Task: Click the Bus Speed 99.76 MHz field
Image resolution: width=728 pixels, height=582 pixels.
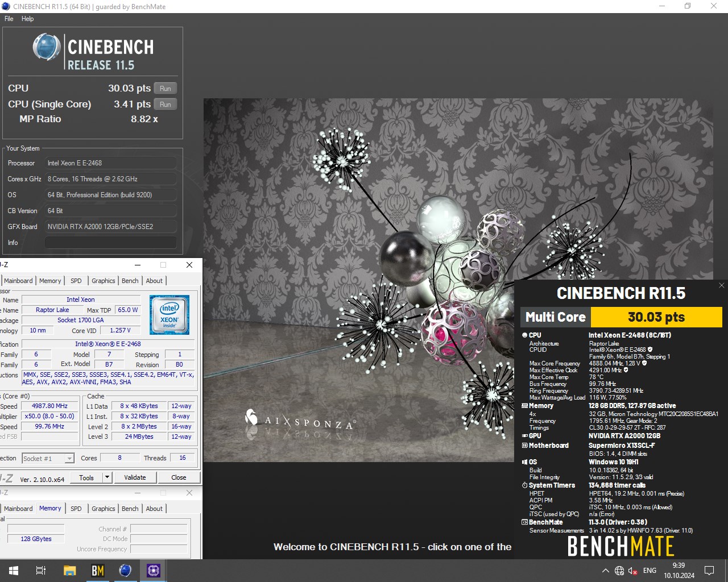Action: click(x=50, y=426)
